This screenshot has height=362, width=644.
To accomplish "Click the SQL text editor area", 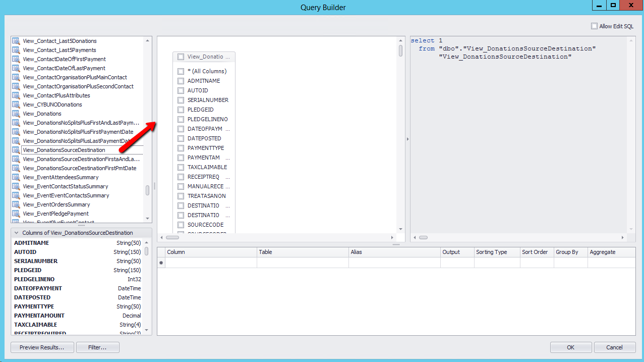I will pos(518,134).
